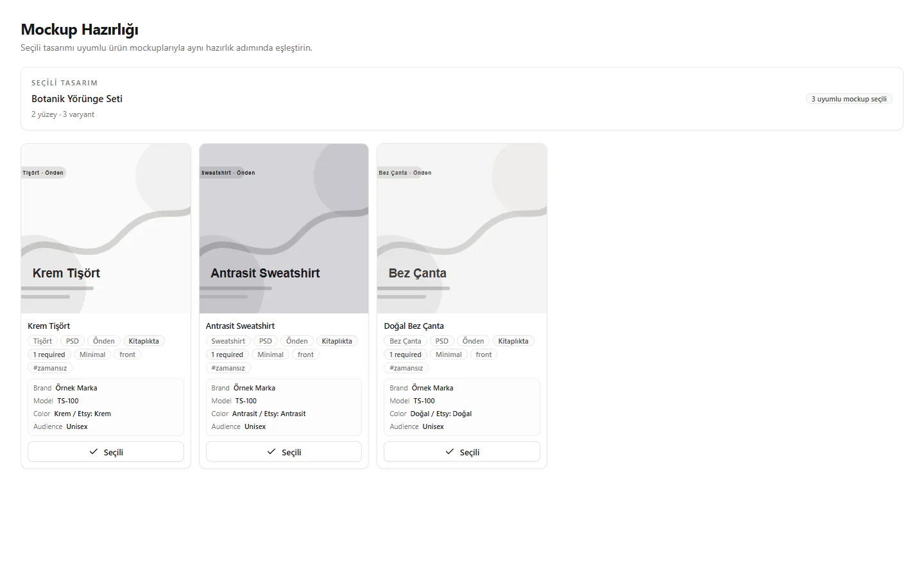Click the '3 uyumlu mockup seçili' badge
The width and height of the screenshot is (924, 578).
coord(849,99)
